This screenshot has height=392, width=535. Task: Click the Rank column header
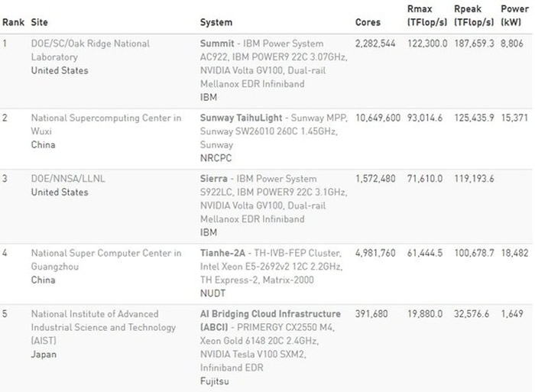(x=13, y=22)
